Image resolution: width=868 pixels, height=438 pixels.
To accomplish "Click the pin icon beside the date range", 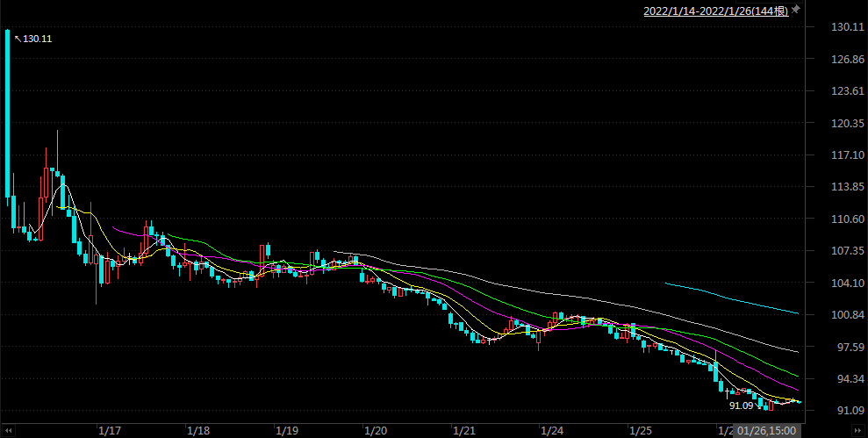I will [x=796, y=10].
